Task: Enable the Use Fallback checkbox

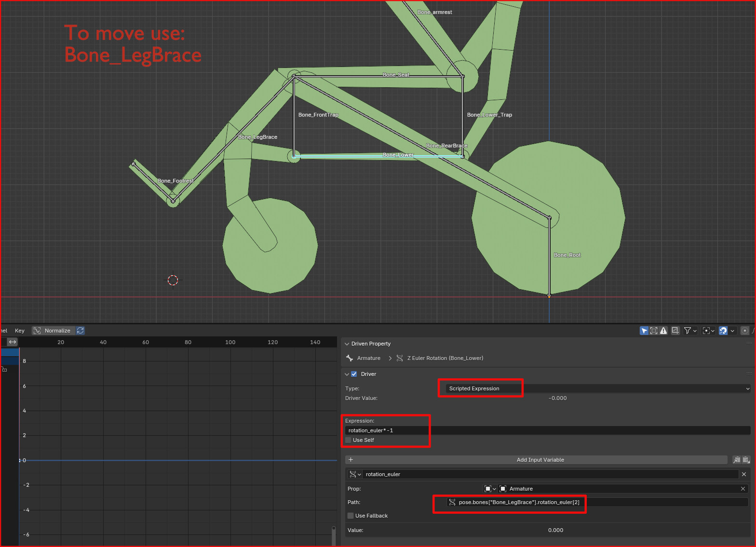Action: [x=351, y=516]
